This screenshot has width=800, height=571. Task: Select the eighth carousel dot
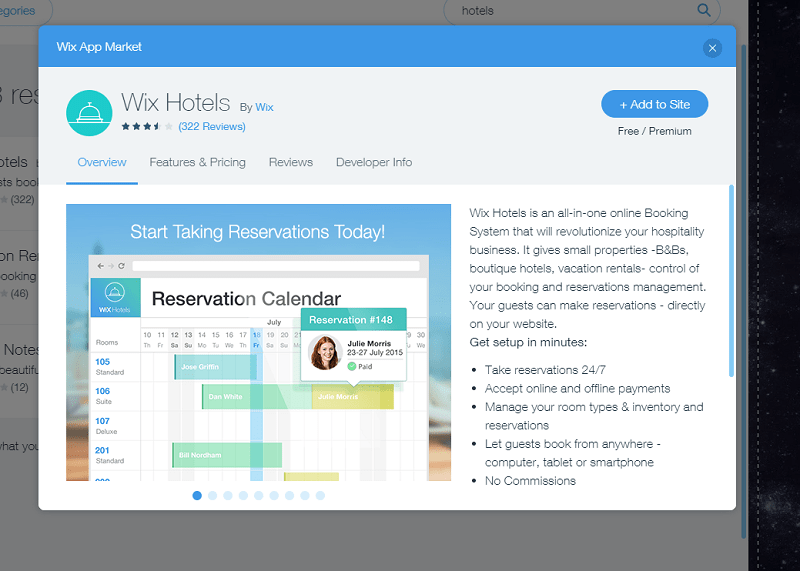pyautogui.click(x=305, y=495)
